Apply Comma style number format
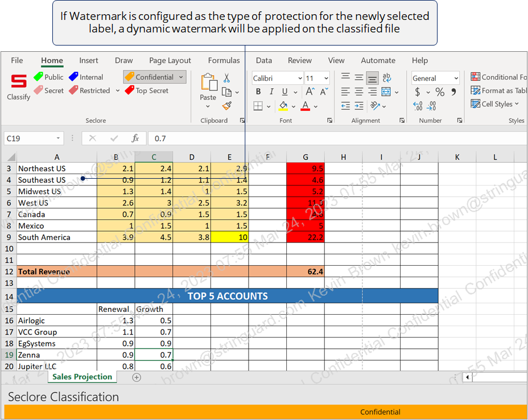The width and height of the screenshot is (528, 420). [x=453, y=92]
